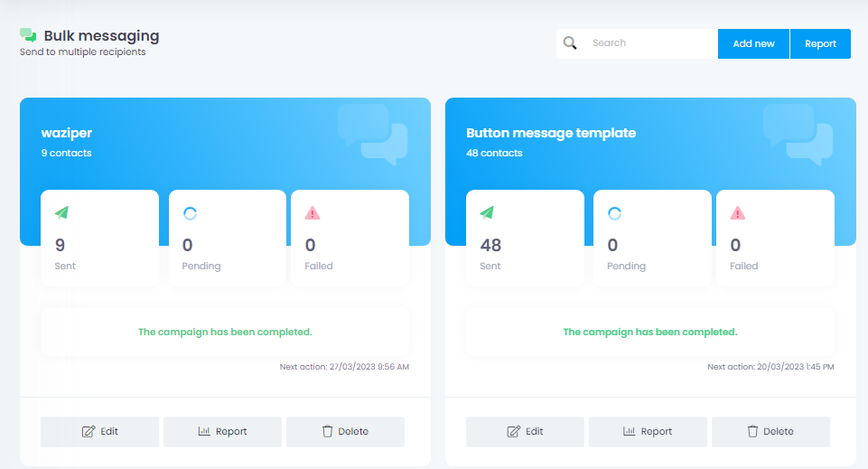Click the pending spinner icon in waziper card

coord(190,213)
